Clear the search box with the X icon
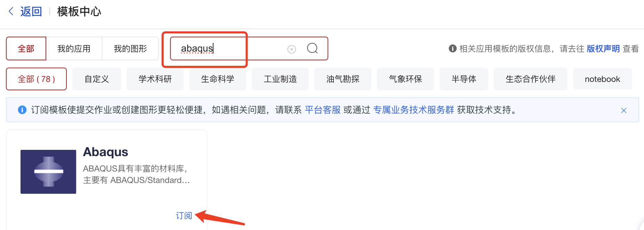Viewport: 644px width, 230px height. point(292,49)
